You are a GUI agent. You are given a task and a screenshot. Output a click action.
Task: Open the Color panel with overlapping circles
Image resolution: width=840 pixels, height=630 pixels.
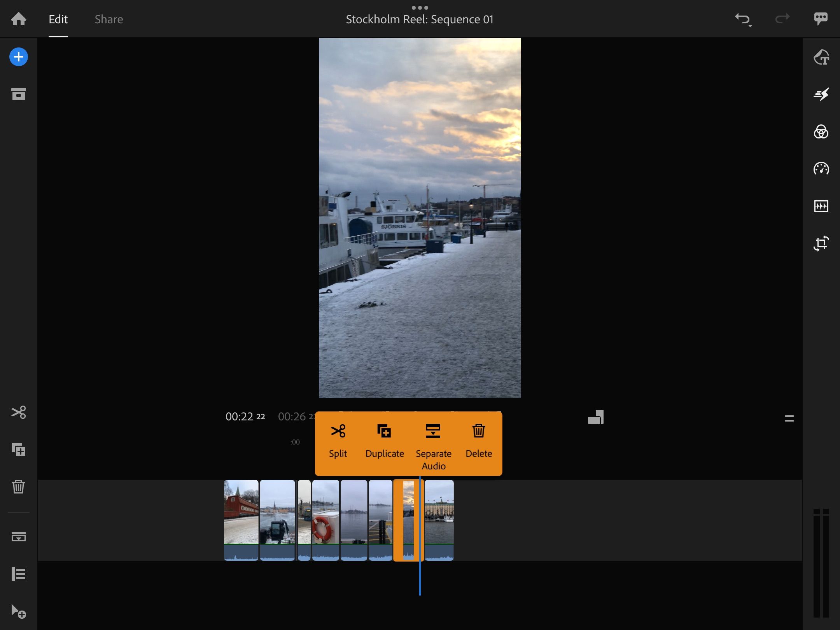pos(821,132)
